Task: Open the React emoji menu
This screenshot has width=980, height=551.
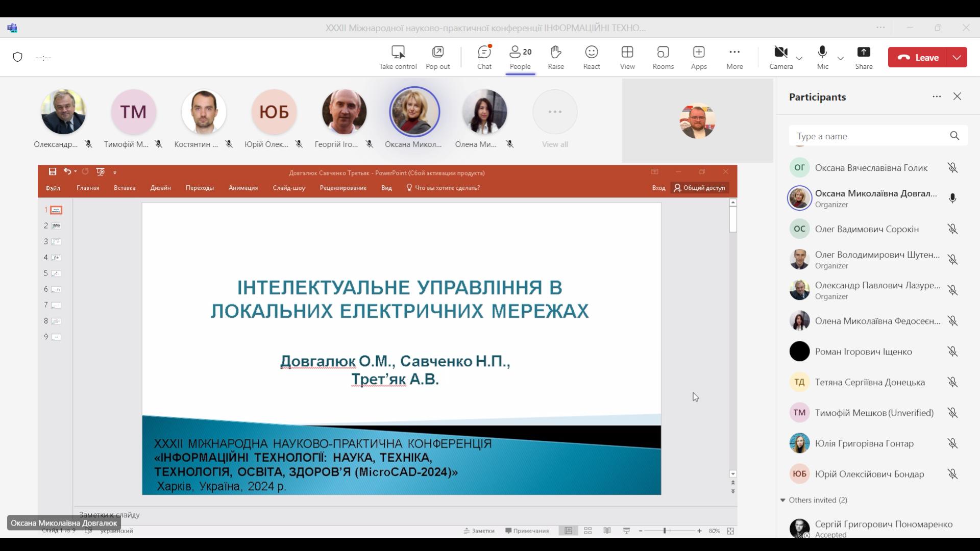Action: point(591,57)
